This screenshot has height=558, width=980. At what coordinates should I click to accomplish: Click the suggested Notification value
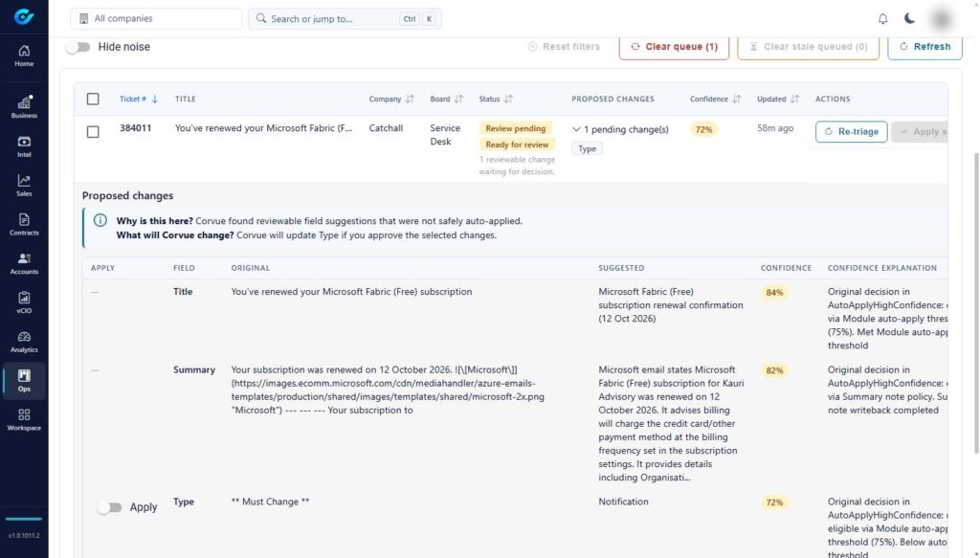click(623, 502)
